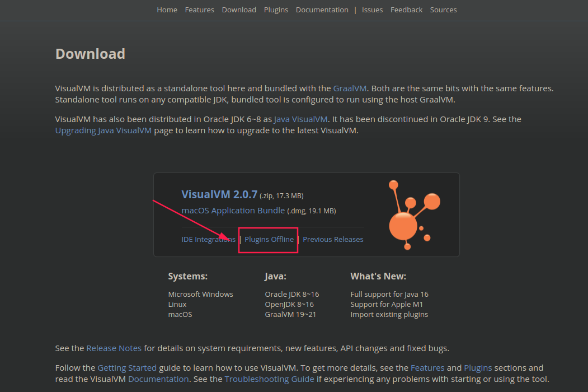588x392 pixels.
Task: Click the Download page heading
Action: 91,54
